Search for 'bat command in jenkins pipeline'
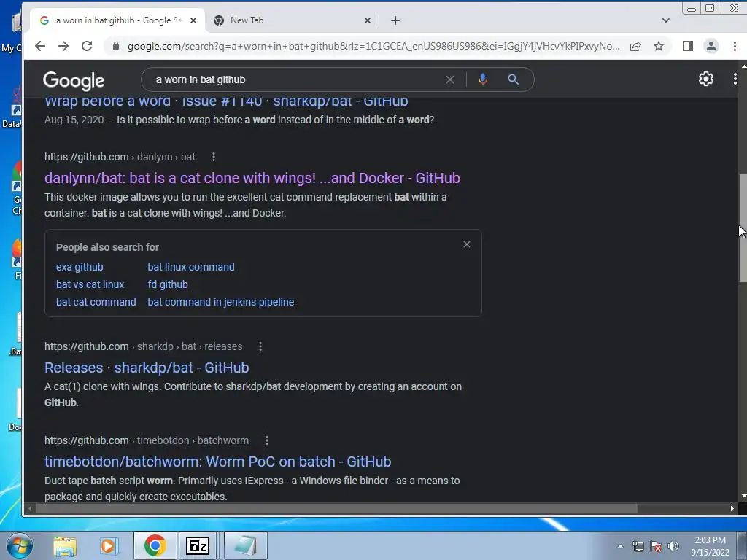 pyautogui.click(x=220, y=302)
